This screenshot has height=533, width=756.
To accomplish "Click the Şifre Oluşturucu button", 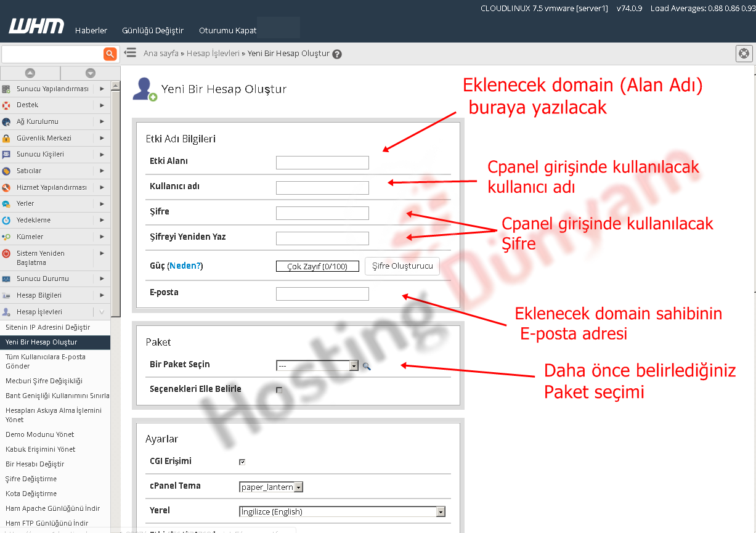I will [402, 266].
